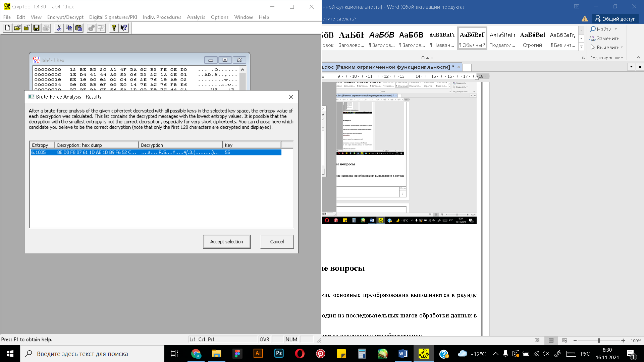Expand the Word styles gallery more arrow
Screen dimensions: 644x362
pos(581,47)
